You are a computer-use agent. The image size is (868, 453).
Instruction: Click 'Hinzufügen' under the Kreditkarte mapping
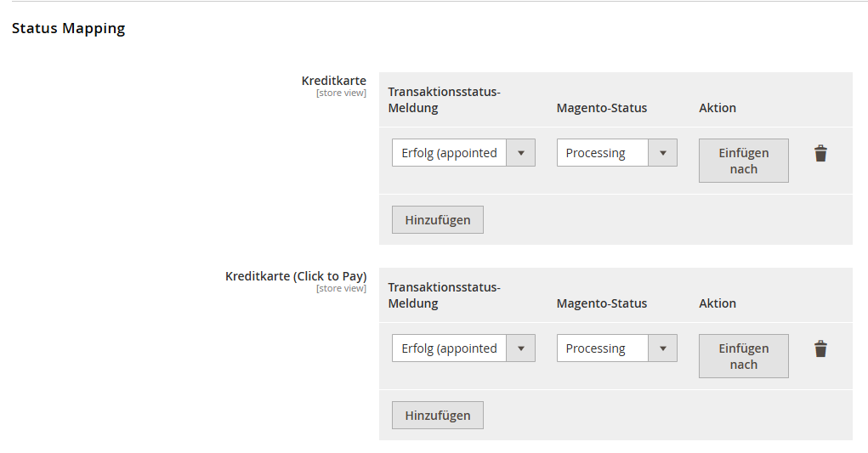coord(437,220)
